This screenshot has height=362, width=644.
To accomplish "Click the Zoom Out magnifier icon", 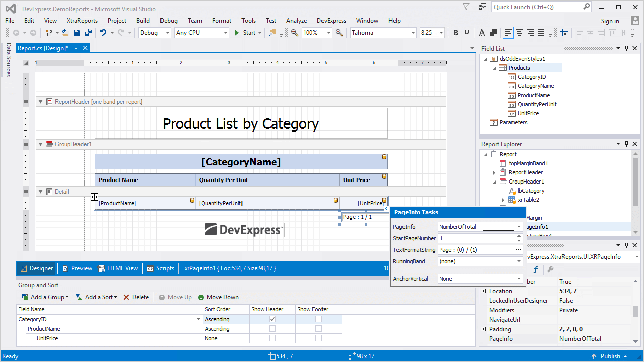I will pos(295,33).
